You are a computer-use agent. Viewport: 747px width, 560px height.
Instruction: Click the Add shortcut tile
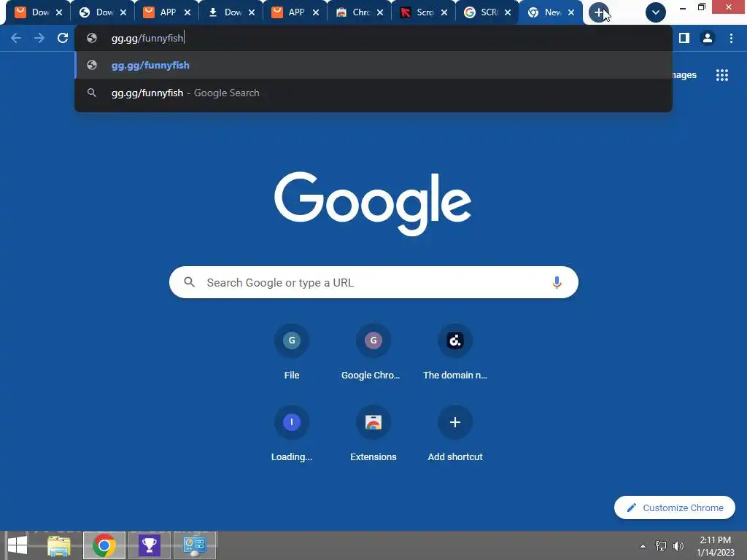(x=455, y=434)
